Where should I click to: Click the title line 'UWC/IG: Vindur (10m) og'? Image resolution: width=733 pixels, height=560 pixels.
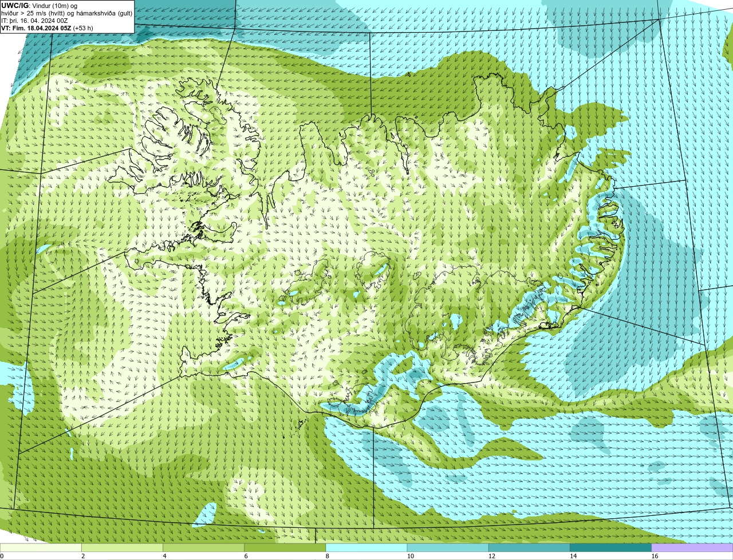pyautogui.click(x=39, y=6)
